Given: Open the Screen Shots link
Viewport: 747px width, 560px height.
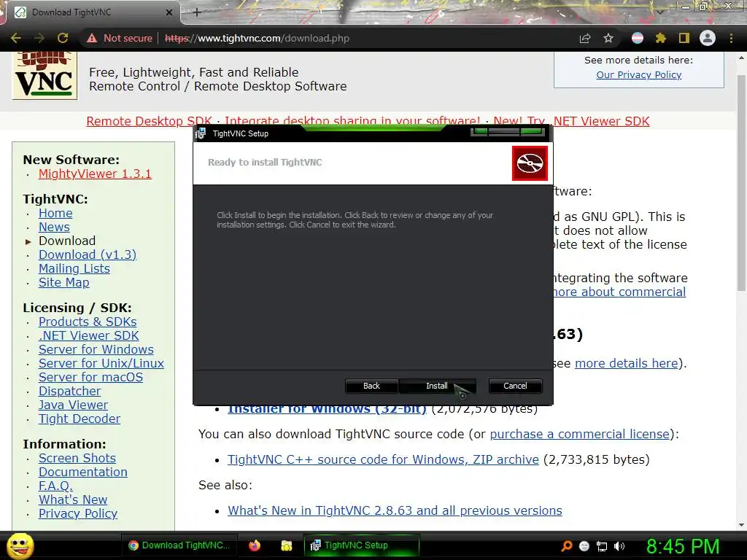Looking at the screenshot, I should [x=77, y=458].
